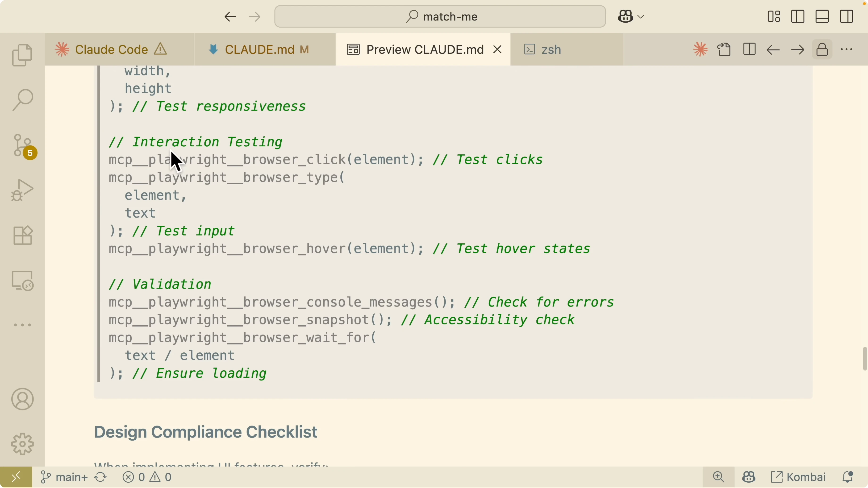Open notifications bell in status bar
868x488 pixels.
point(847,477)
